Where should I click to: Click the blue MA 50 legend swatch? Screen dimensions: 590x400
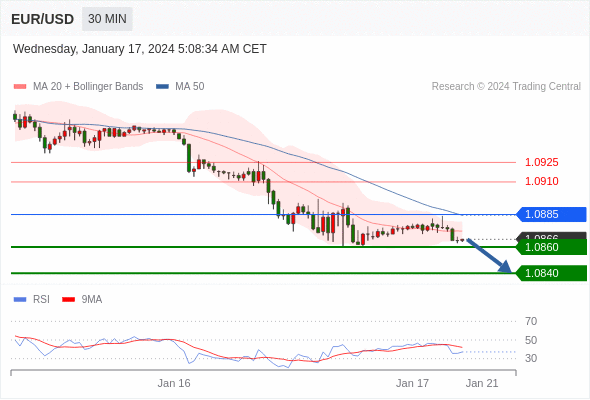coord(162,87)
